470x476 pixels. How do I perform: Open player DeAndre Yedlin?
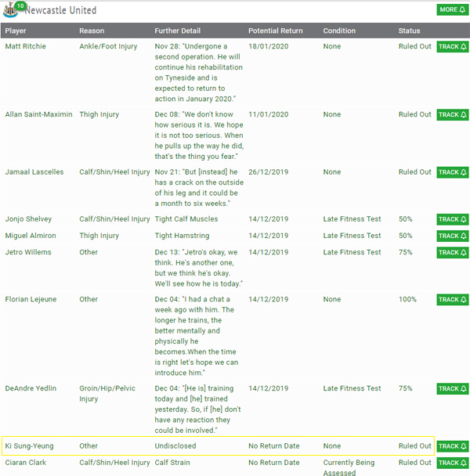(31, 388)
